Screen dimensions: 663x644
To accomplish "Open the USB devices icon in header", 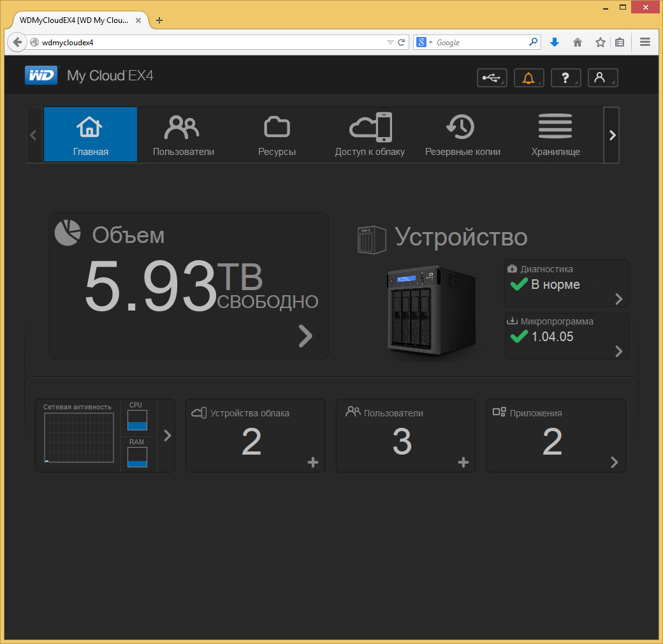I will 492,78.
